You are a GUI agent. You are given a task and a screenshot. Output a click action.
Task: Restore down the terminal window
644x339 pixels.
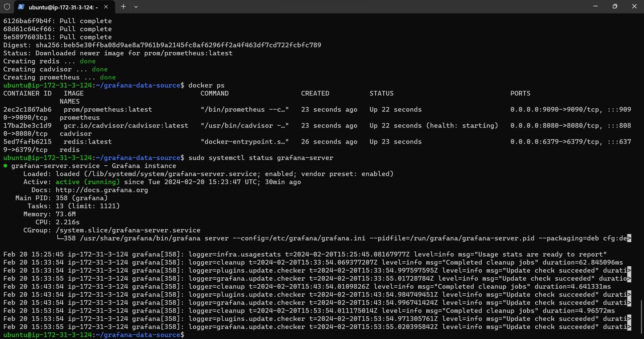tap(614, 6)
